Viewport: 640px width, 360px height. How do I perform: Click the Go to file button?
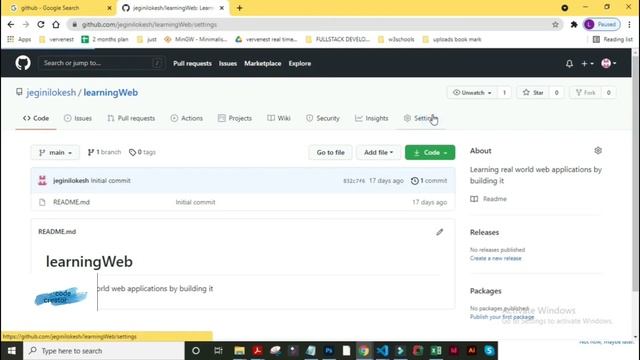tap(331, 152)
